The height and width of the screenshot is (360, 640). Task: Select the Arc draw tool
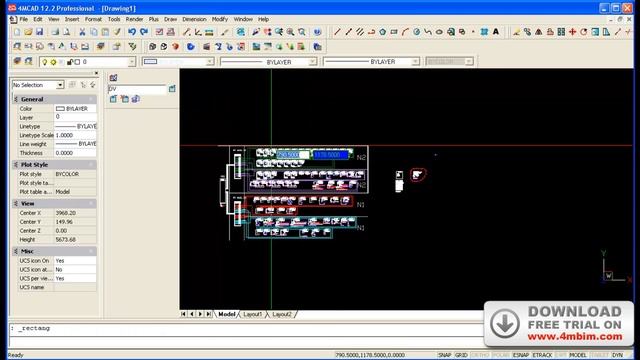pyautogui.click(x=405, y=32)
